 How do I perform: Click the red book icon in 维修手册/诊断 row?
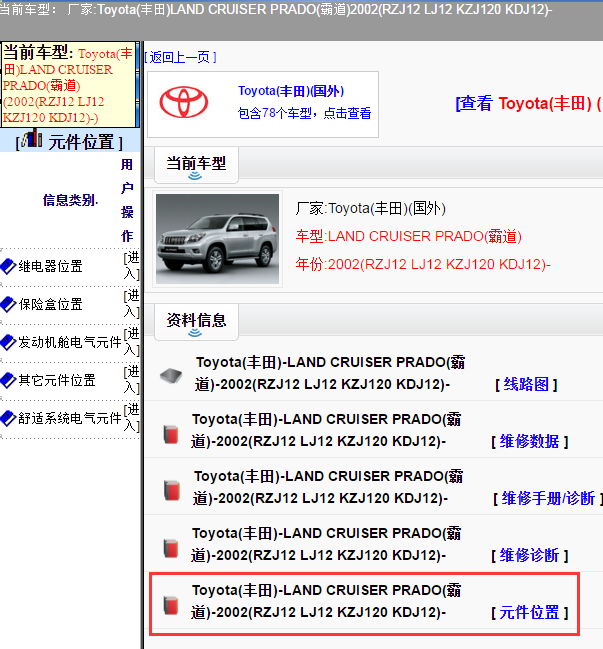(172, 490)
